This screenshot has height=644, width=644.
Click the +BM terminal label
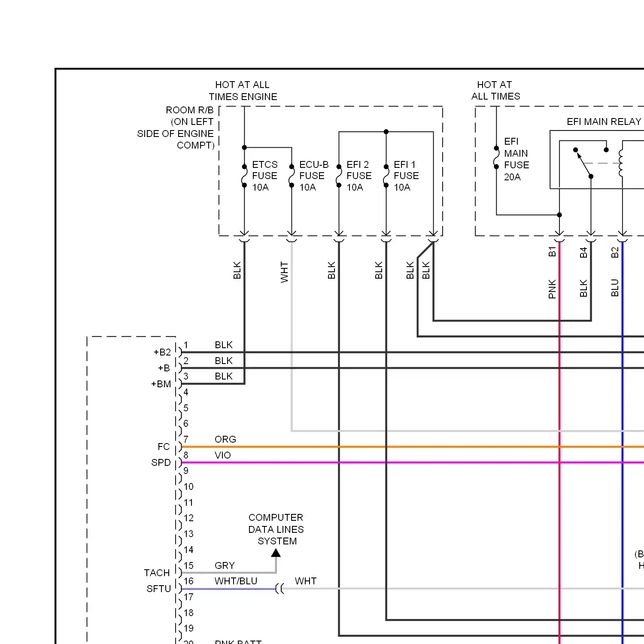(161, 384)
